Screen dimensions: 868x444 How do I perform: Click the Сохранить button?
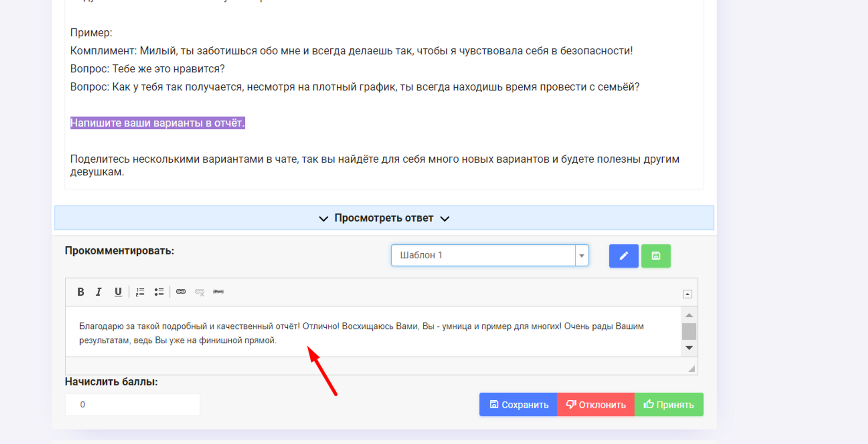pyautogui.click(x=518, y=405)
